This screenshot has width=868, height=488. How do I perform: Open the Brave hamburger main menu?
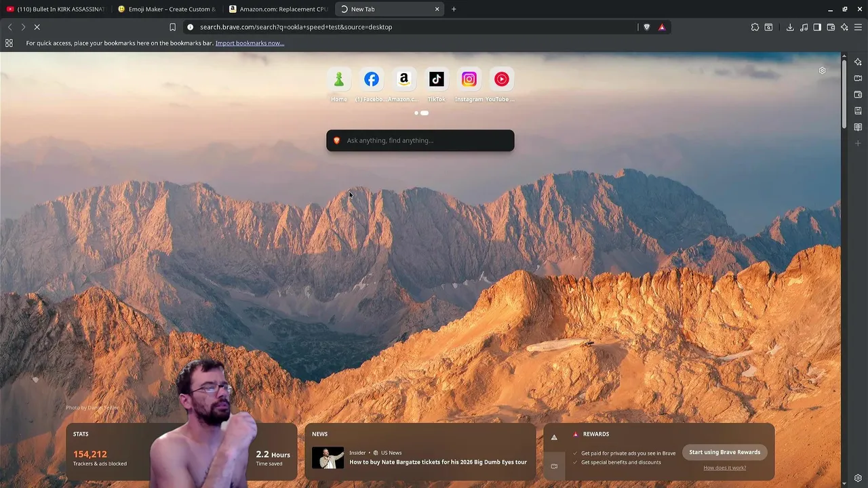pyautogui.click(x=858, y=27)
